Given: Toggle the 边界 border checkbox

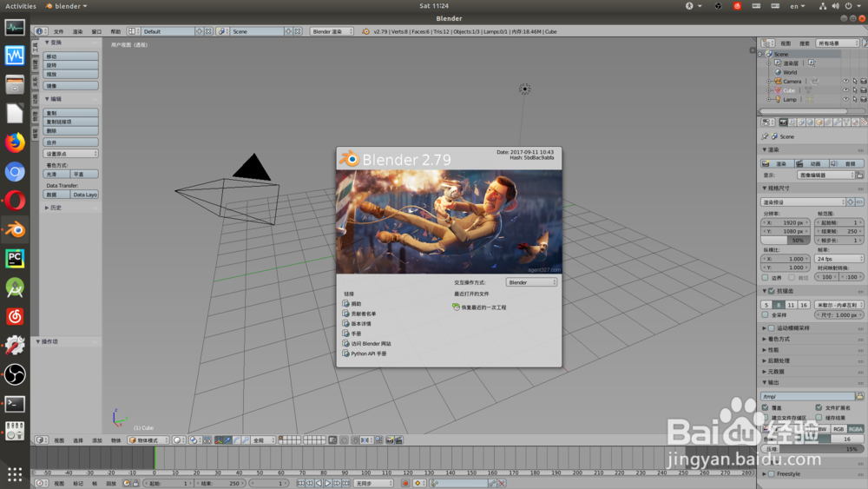Looking at the screenshot, I should tap(765, 277).
